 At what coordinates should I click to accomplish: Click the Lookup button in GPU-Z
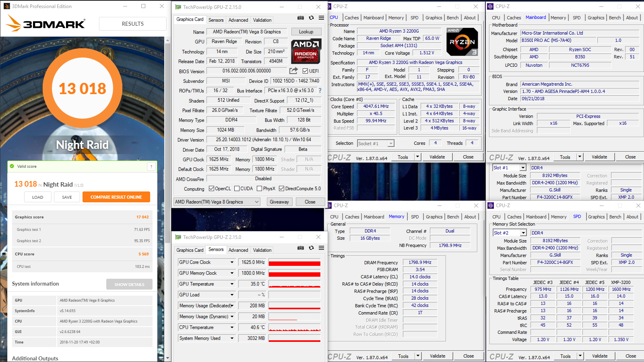coord(306,32)
